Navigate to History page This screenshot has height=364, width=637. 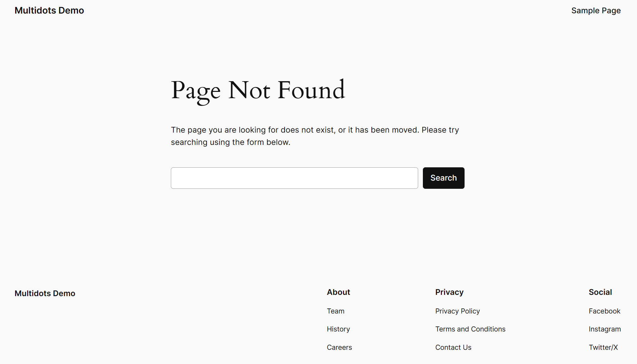click(x=338, y=329)
